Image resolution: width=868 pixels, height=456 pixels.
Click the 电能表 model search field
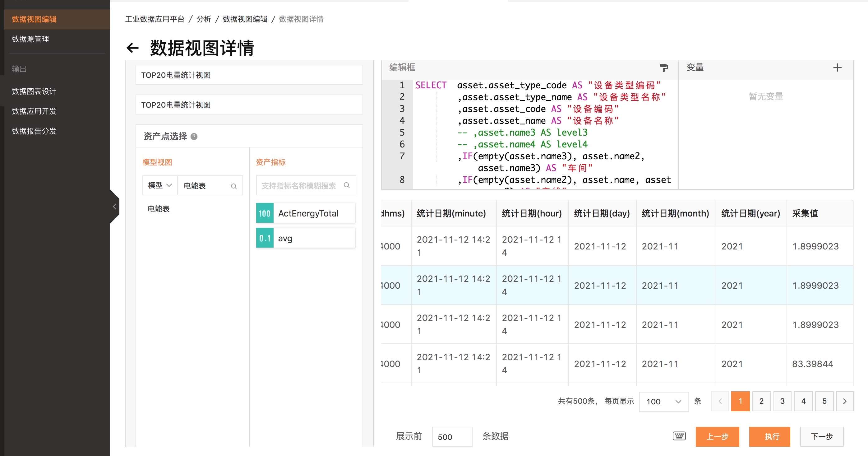[210, 185]
